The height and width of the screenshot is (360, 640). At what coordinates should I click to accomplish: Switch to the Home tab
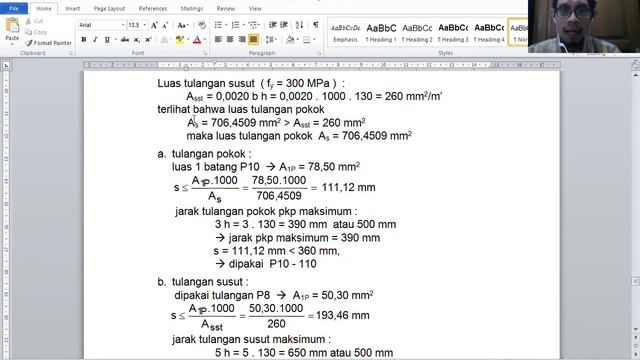tap(44, 8)
